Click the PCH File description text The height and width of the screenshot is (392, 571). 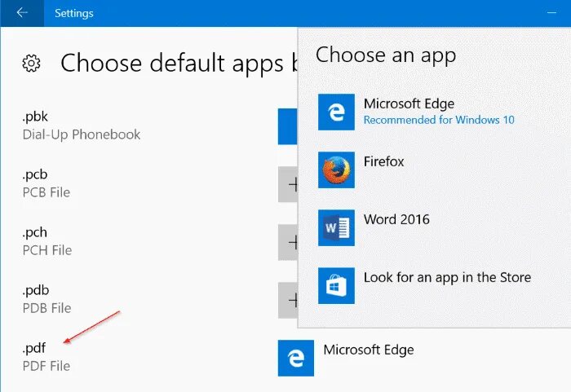(47, 250)
